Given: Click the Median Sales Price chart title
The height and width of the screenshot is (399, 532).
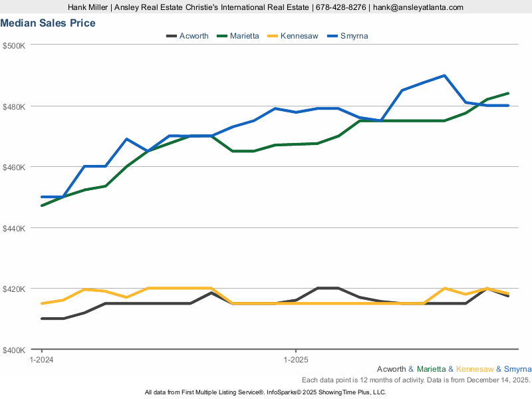Looking at the screenshot, I should [x=48, y=23].
